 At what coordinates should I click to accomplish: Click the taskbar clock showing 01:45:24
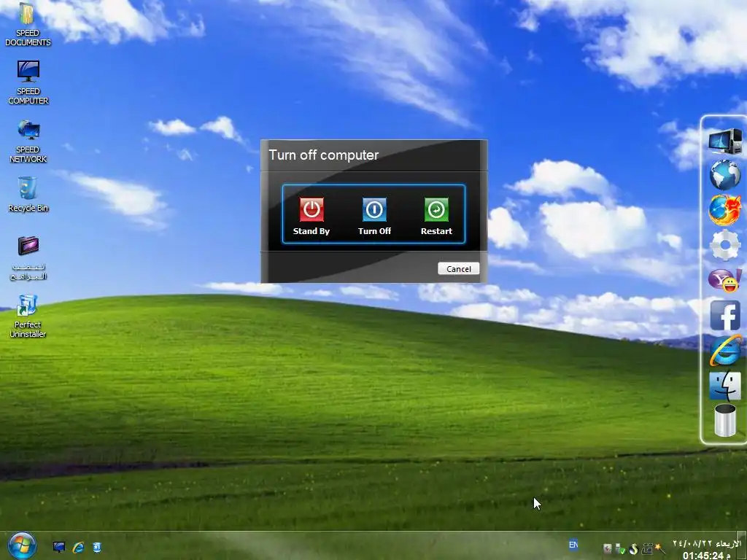click(x=707, y=555)
